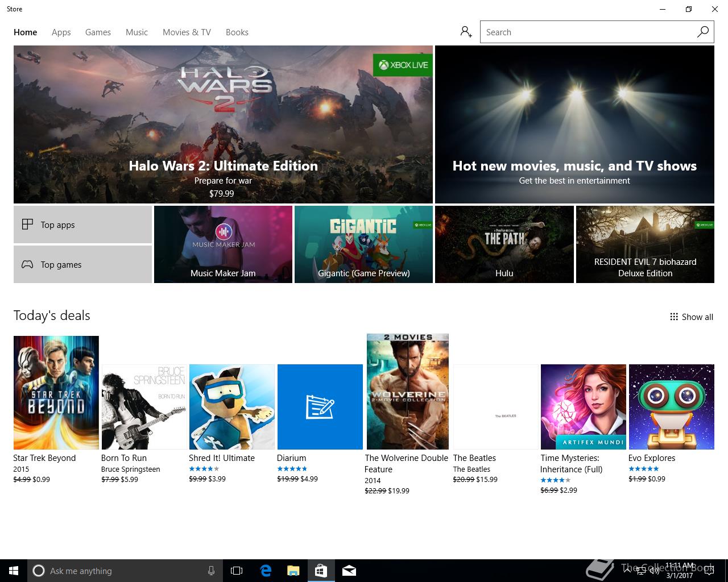
Task: Click the Store taskbar icon
Action: click(x=321, y=571)
